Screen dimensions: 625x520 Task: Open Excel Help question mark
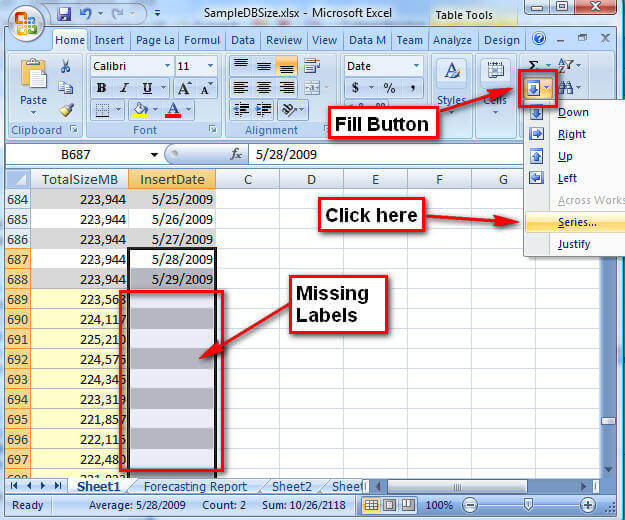[x=539, y=39]
